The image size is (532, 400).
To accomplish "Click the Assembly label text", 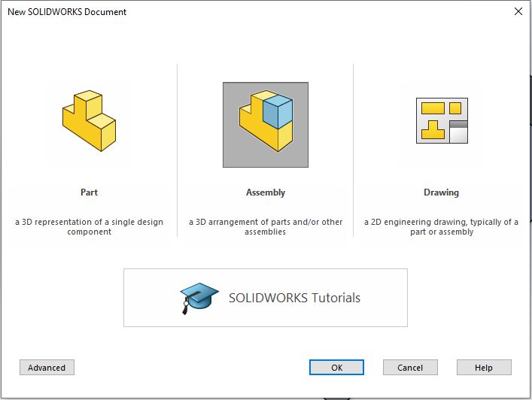I will [x=266, y=192].
